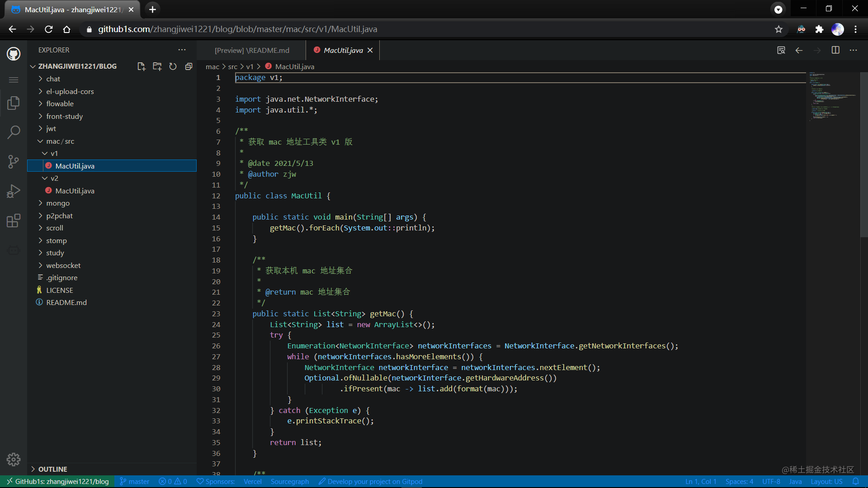
Task: Click the browser address bar URL
Action: (x=238, y=29)
